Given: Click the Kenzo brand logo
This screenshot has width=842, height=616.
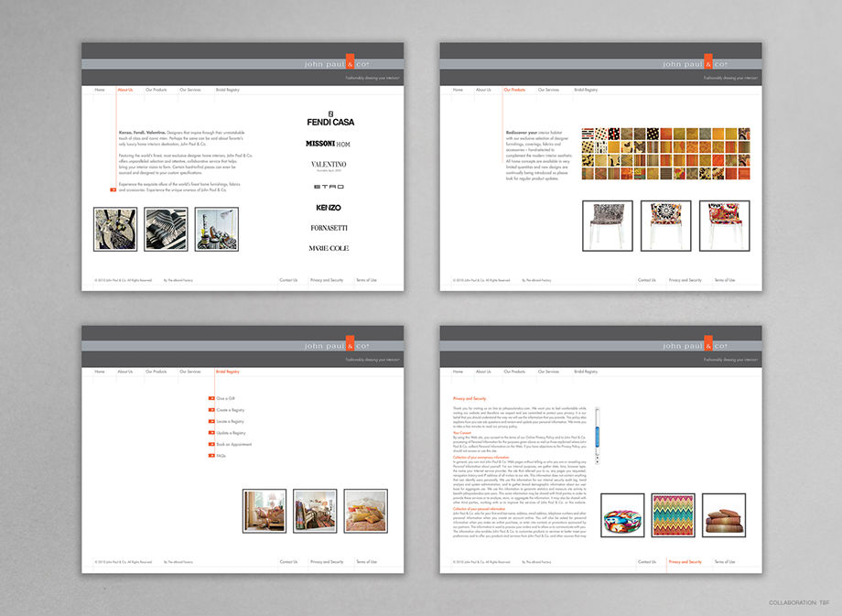Looking at the screenshot, I should pos(329,207).
